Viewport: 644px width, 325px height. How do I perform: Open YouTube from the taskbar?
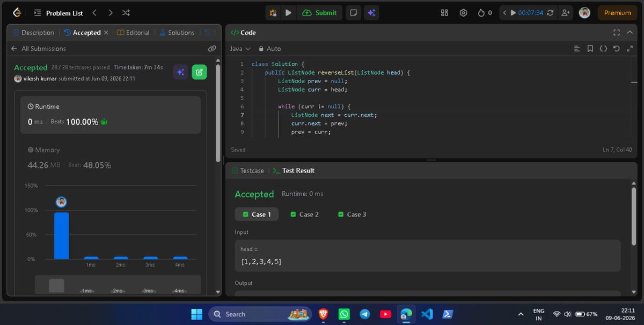point(385,314)
